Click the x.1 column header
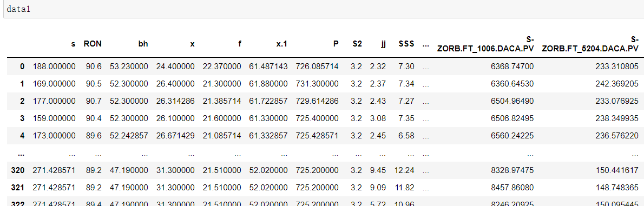 point(281,43)
